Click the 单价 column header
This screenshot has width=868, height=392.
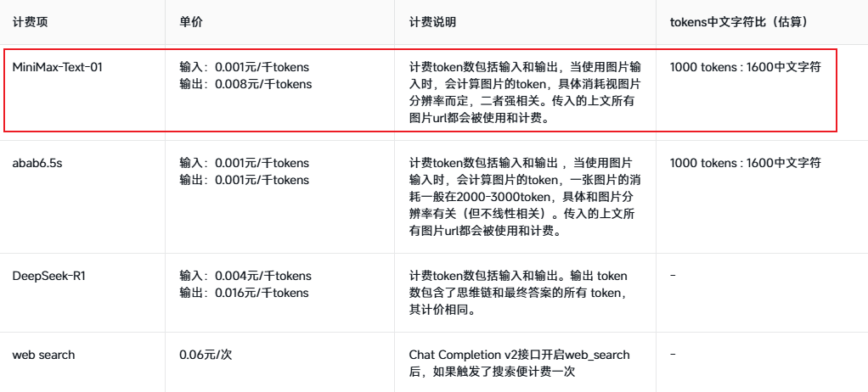point(190,22)
